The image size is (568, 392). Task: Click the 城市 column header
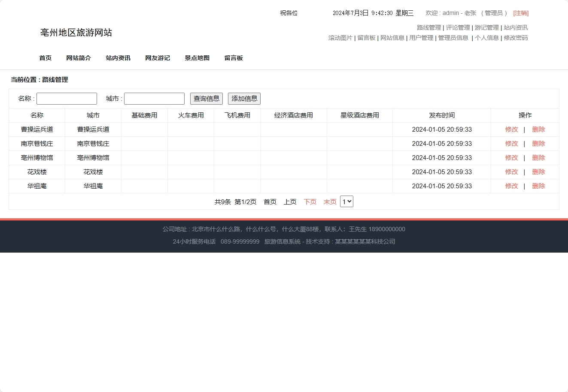93,115
